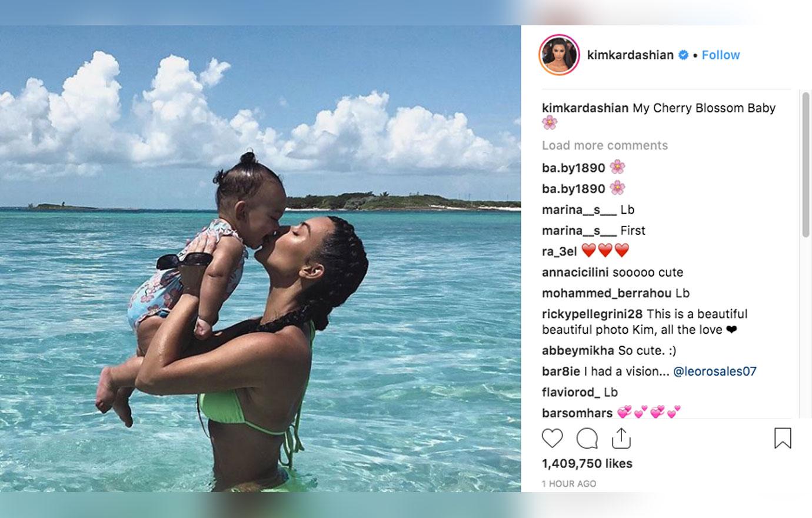This screenshot has height=518, width=812.
Task: Open the annacicilini commenter profile
Action: pos(575,273)
